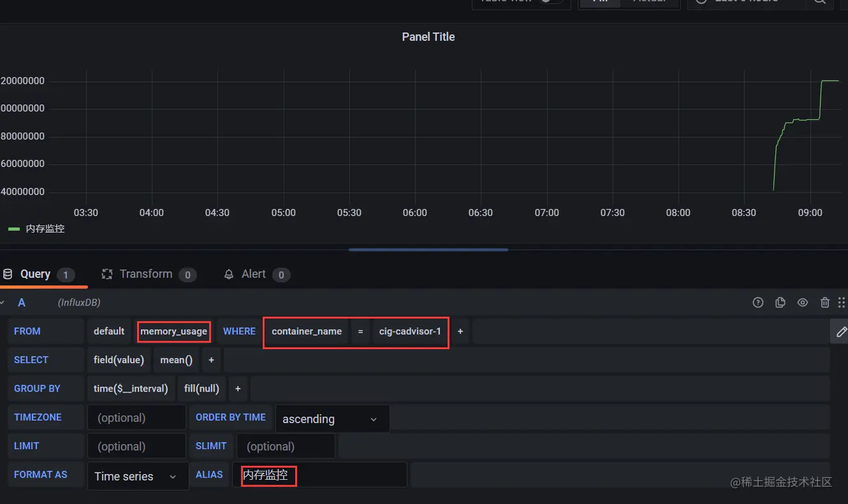
Task: Click the green memory series line
Action: pos(805,119)
